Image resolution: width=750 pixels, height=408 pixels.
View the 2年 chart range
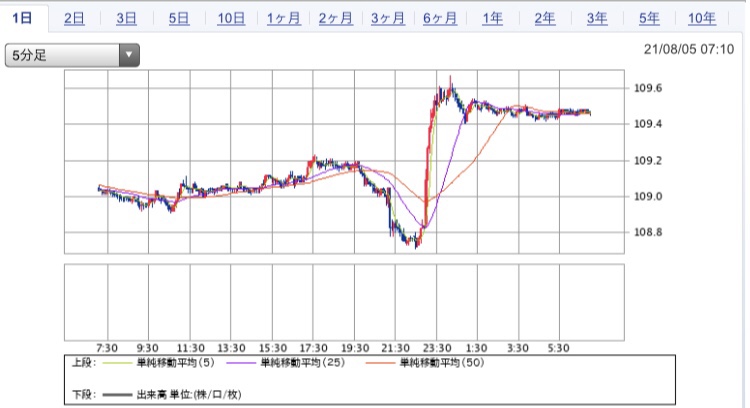545,19
